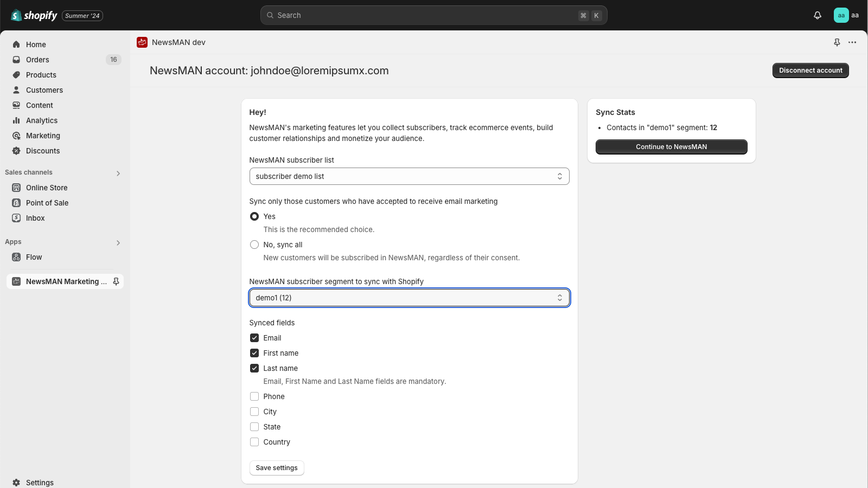Viewport: 868px width, 488px height.
Task: Enable the State synced field
Action: point(254,427)
